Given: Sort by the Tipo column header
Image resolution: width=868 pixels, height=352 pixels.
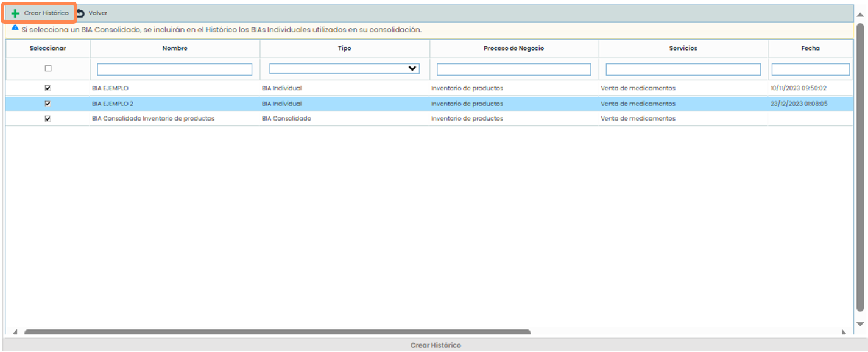Looking at the screenshot, I should tap(344, 48).
